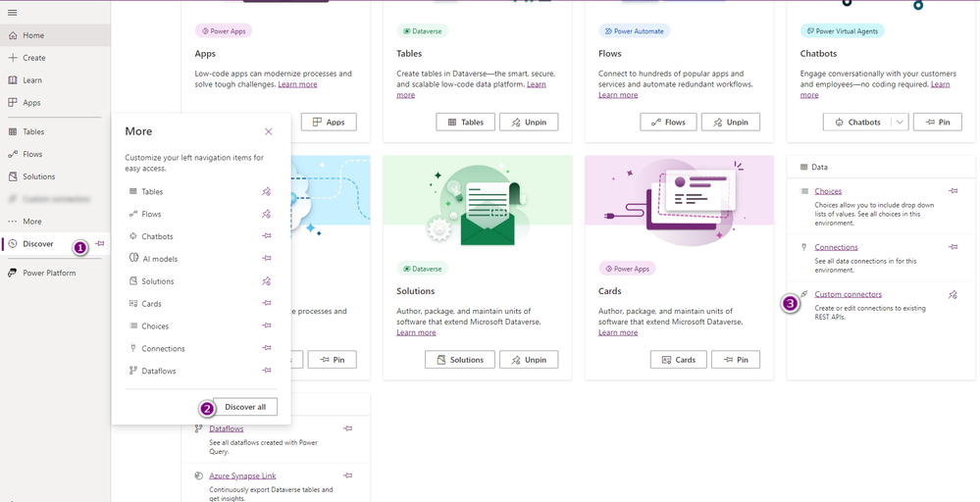Click the Tables card button
Viewport: 980px width, 502px height.
click(466, 122)
